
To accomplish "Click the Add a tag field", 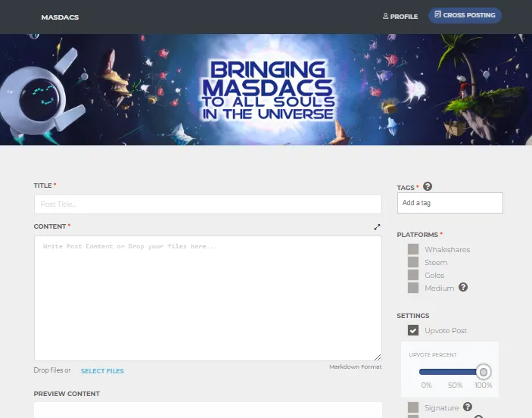I will 450,203.
